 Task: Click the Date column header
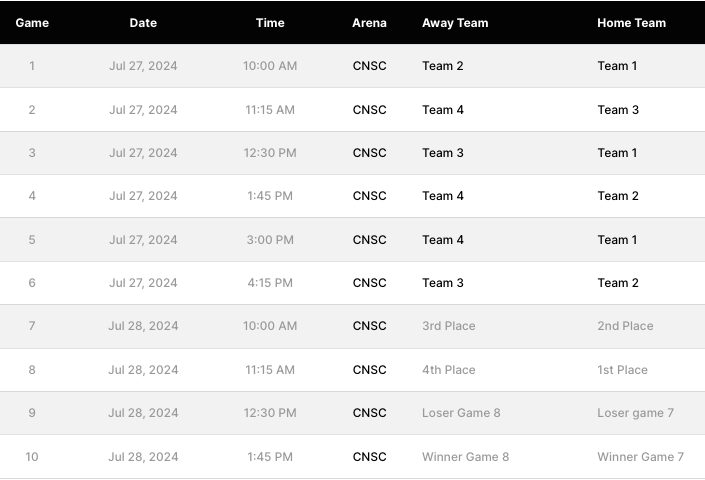click(x=143, y=23)
